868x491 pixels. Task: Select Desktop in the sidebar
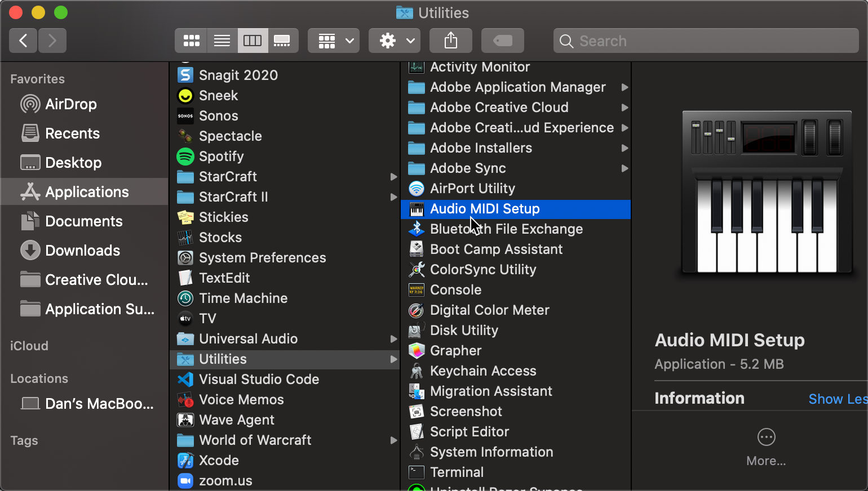click(x=85, y=163)
